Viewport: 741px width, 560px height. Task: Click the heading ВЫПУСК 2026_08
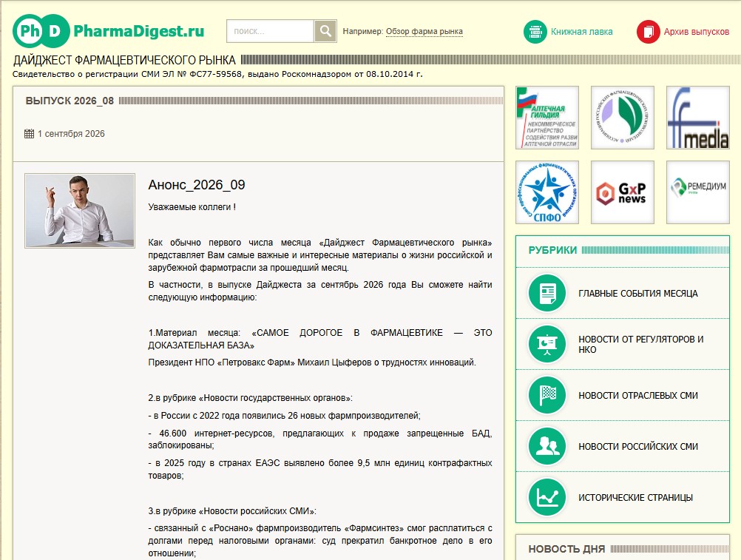point(70,101)
